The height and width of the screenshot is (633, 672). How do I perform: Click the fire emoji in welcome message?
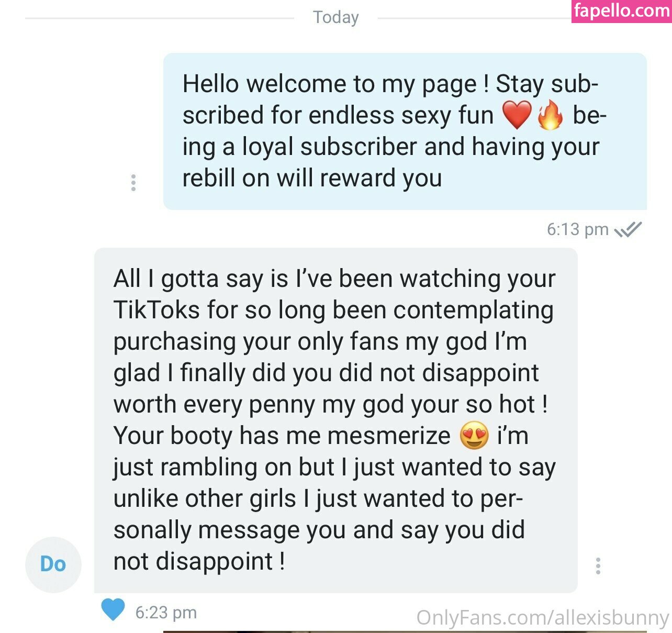550,115
